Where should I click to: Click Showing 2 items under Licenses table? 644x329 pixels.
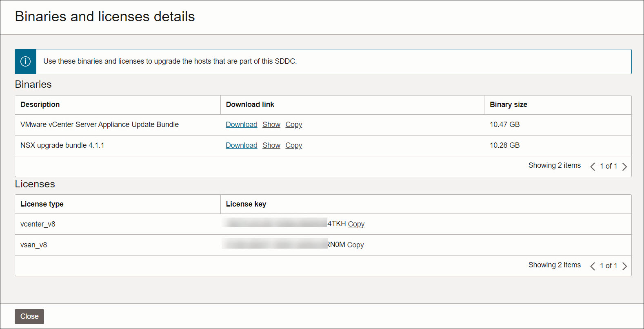555,265
